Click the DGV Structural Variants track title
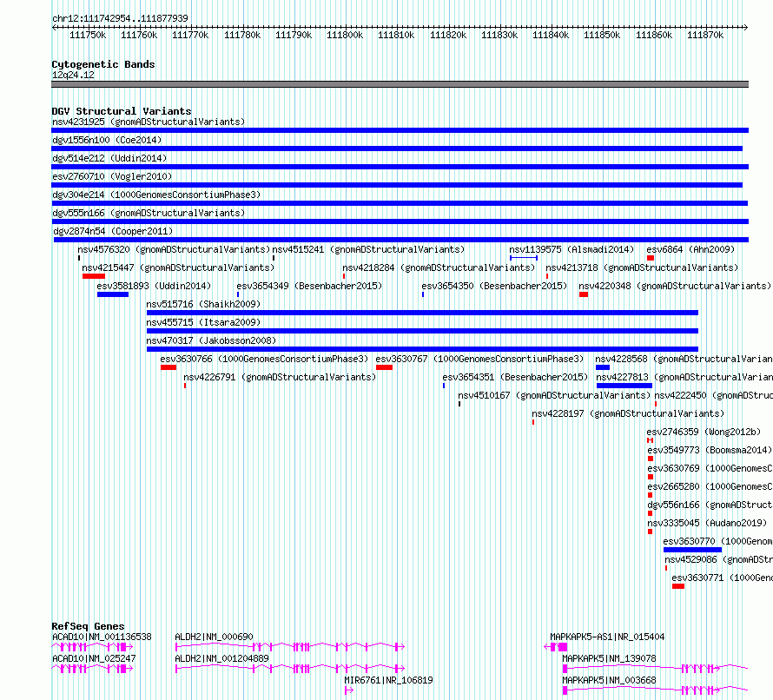Screen dimensions: 773x700 pyautogui.click(x=122, y=111)
